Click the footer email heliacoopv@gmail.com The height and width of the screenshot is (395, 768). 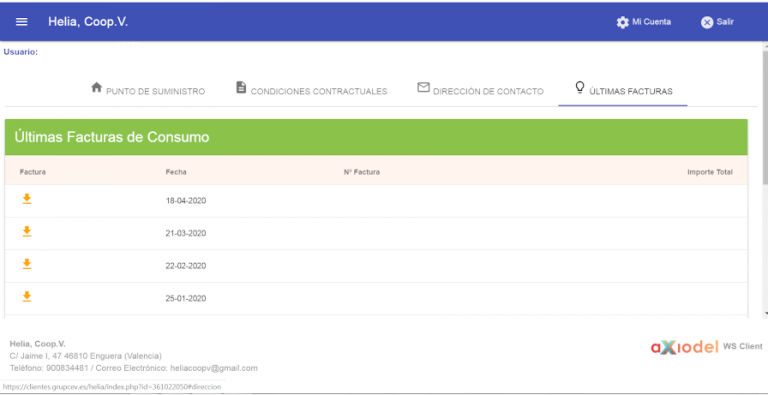(x=214, y=368)
